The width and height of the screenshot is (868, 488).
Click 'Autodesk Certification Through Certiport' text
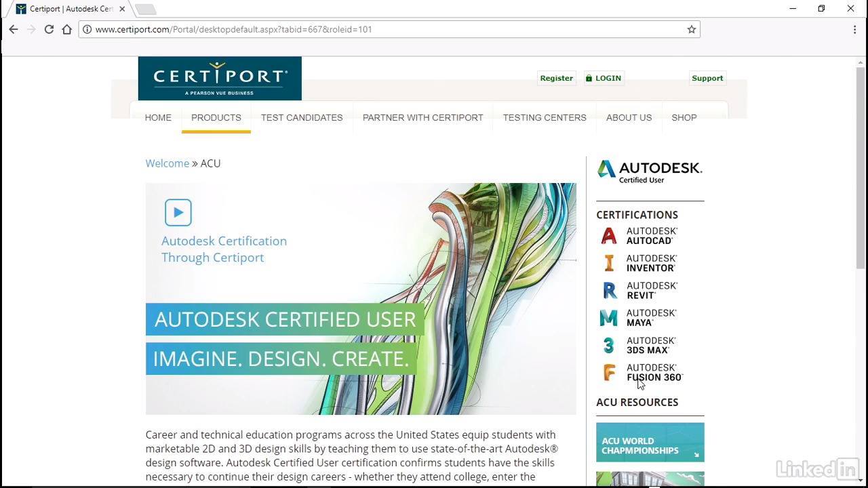(224, 249)
